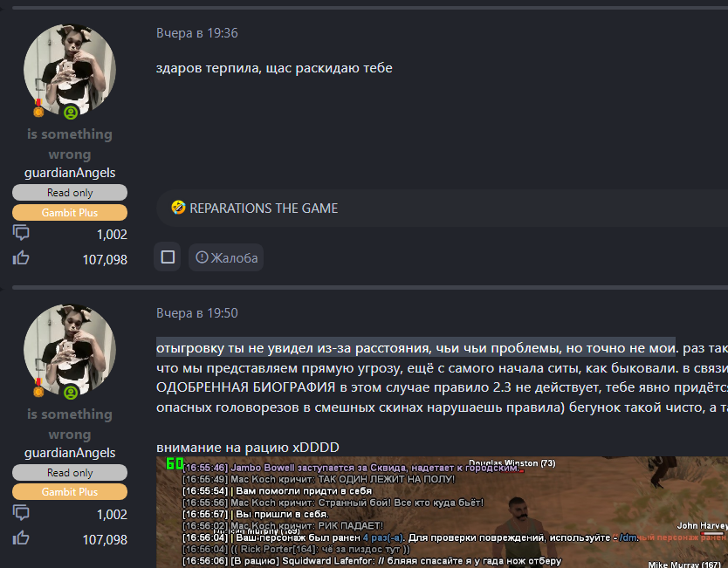Screen dimensions: 728x568
Task: Click medal badge icon on 19:36 post avatar
Action: 38,108
